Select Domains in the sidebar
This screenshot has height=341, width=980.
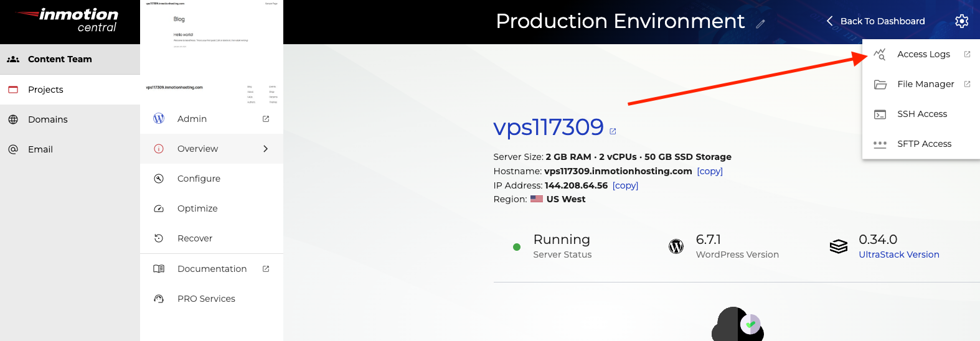tap(48, 119)
